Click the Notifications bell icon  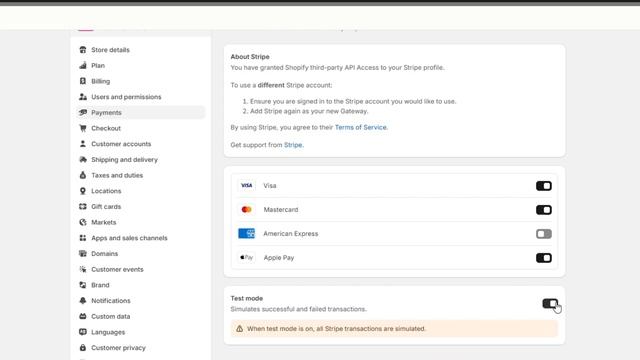[x=83, y=301]
